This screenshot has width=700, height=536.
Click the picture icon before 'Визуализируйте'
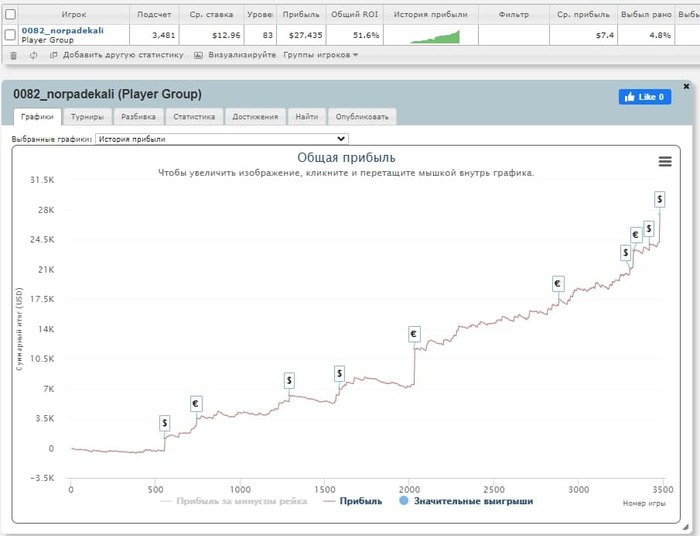pos(198,55)
